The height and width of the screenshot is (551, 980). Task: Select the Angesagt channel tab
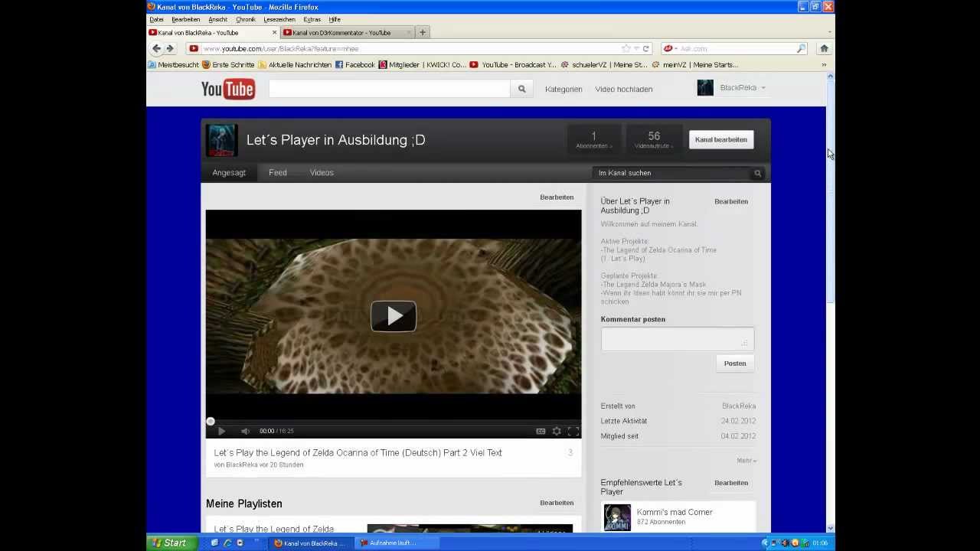point(229,173)
